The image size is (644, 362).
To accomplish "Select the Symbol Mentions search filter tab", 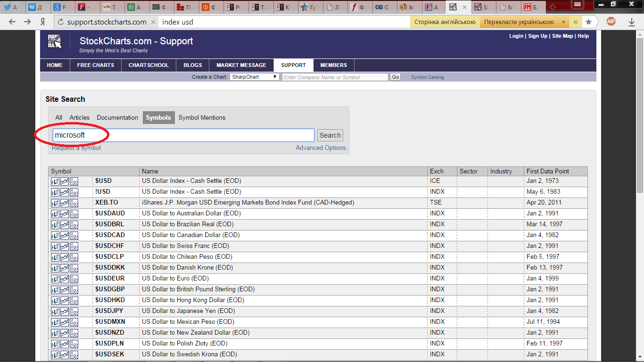I will (x=202, y=118).
